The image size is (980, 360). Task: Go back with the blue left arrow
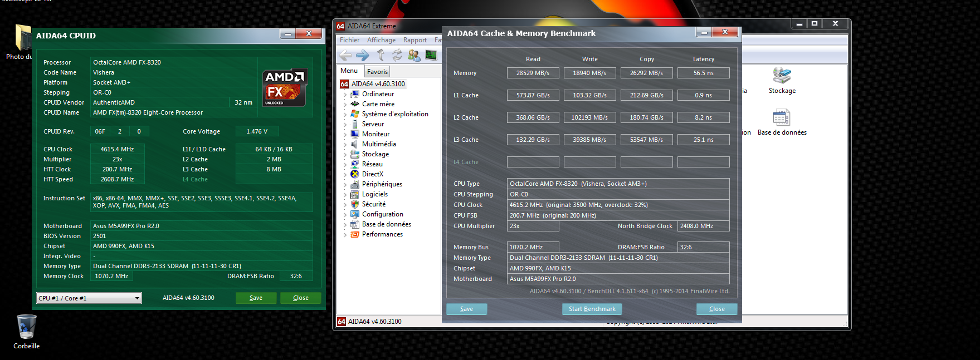345,55
